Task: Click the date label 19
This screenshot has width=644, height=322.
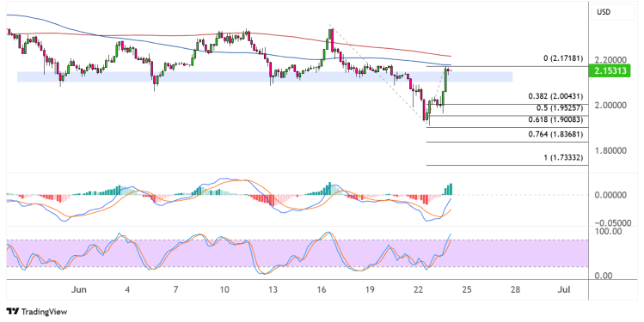Action: pyautogui.click(x=370, y=290)
